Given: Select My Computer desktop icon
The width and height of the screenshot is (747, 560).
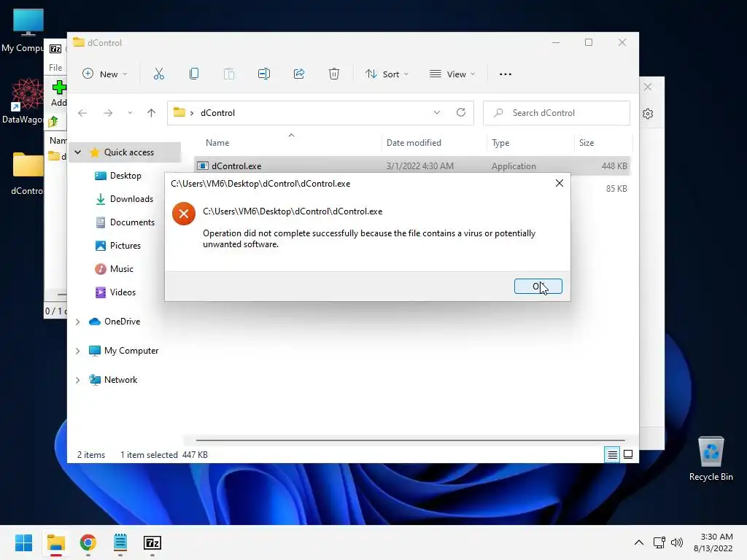Looking at the screenshot, I should point(24,31).
